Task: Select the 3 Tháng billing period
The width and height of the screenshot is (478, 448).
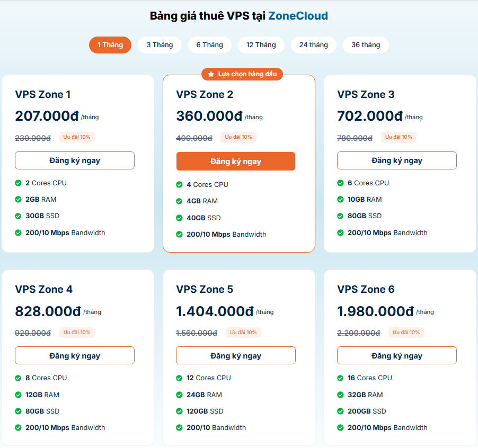Action: click(160, 44)
